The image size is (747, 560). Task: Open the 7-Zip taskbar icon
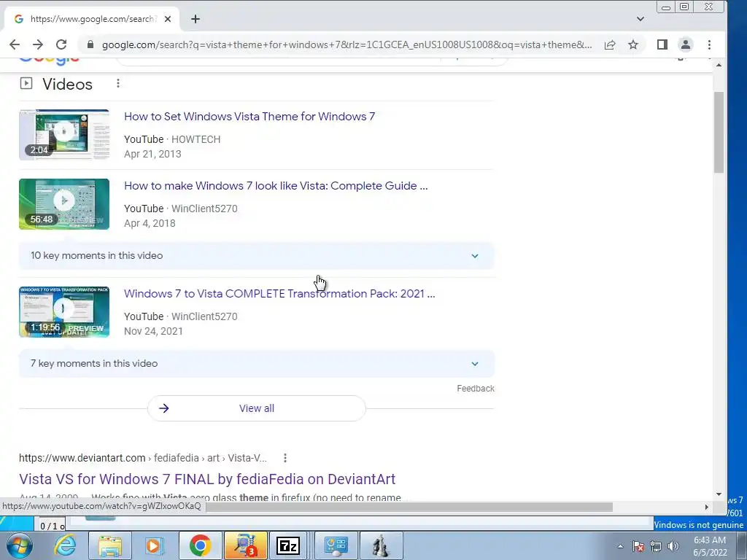pos(287,545)
